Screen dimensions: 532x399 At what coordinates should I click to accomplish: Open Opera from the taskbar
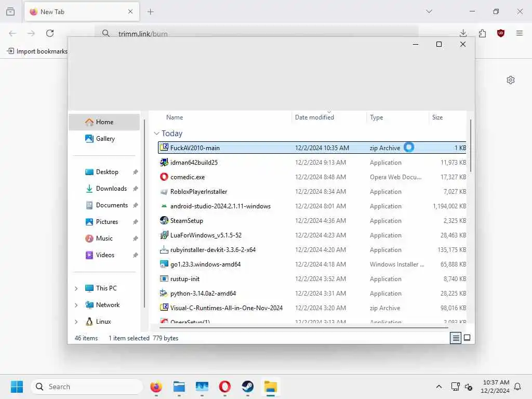(x=224, y=387)
